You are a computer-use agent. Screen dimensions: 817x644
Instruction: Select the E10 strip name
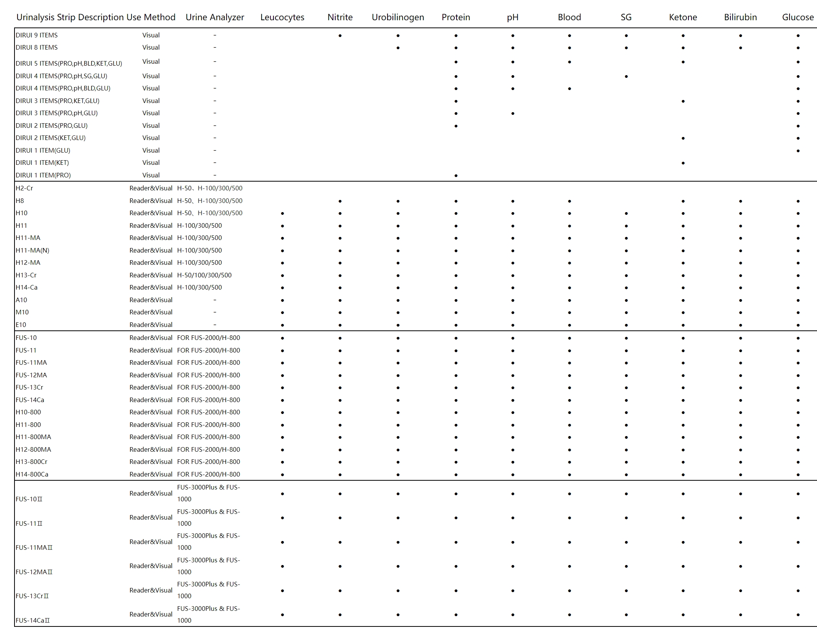pyautogui.click(x=21, y=325)
